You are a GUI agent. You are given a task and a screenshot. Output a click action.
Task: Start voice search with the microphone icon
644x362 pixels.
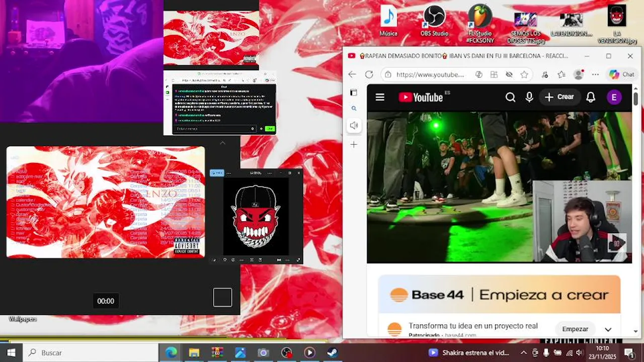[529, 98]
